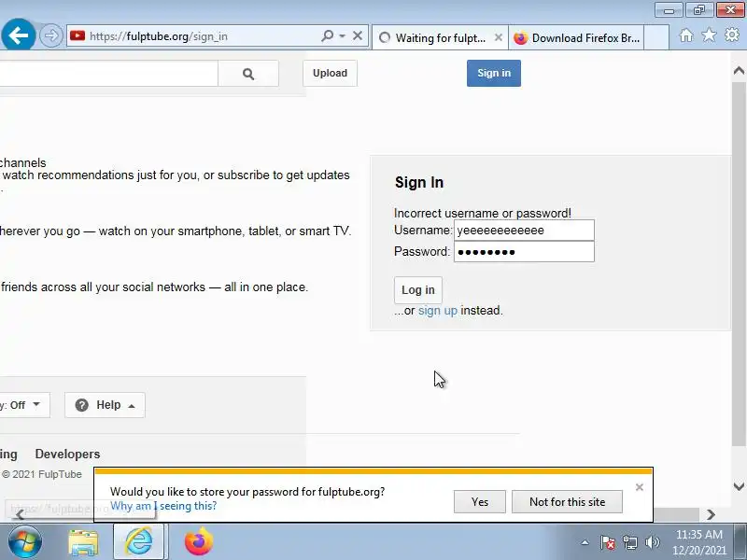Click the Log in button
Viewport: 747px width, 560px height.
(417, 290)
